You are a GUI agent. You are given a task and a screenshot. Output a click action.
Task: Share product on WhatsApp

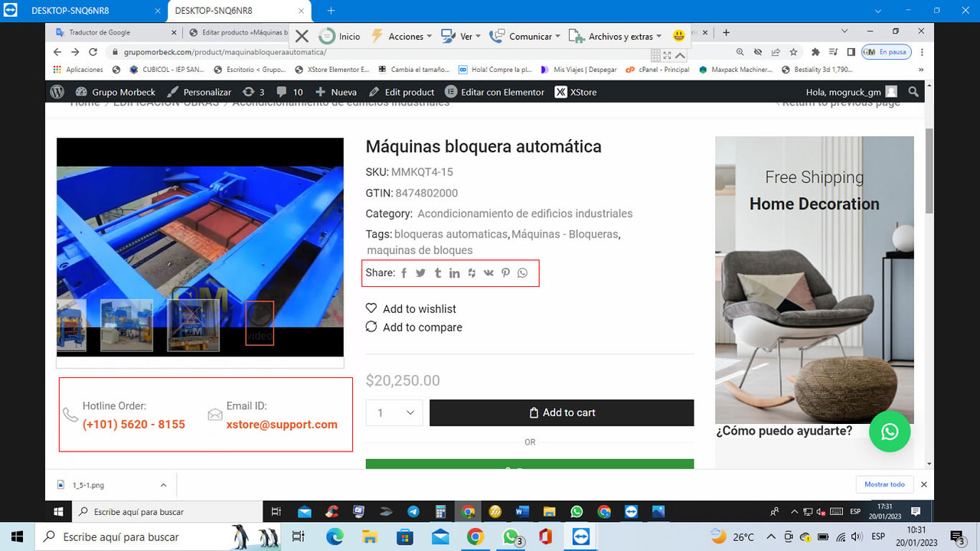522,272
